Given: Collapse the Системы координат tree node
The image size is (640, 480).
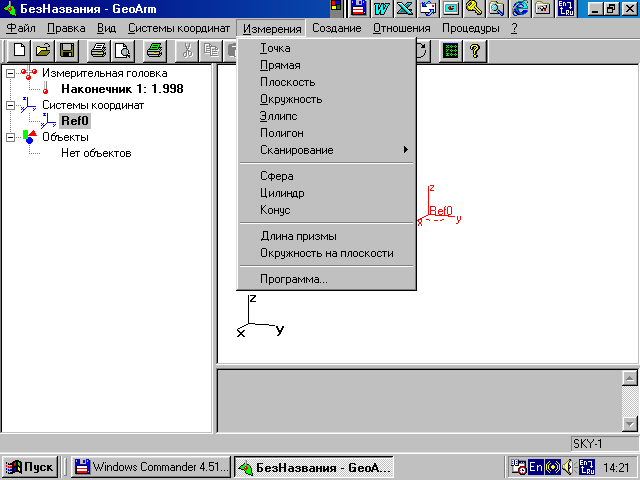Looking at the screenshot, I should (11, 105).
